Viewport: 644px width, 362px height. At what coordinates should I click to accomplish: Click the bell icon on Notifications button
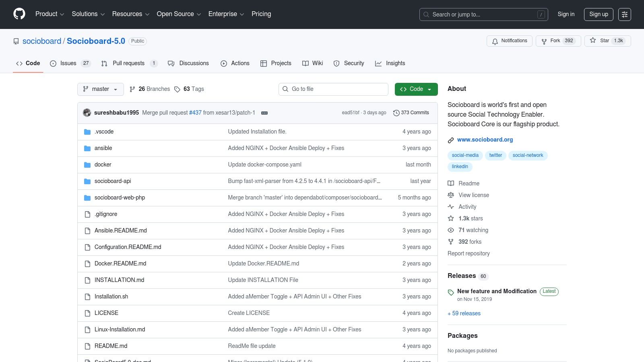pyautogui.click(x=495, y=41)
